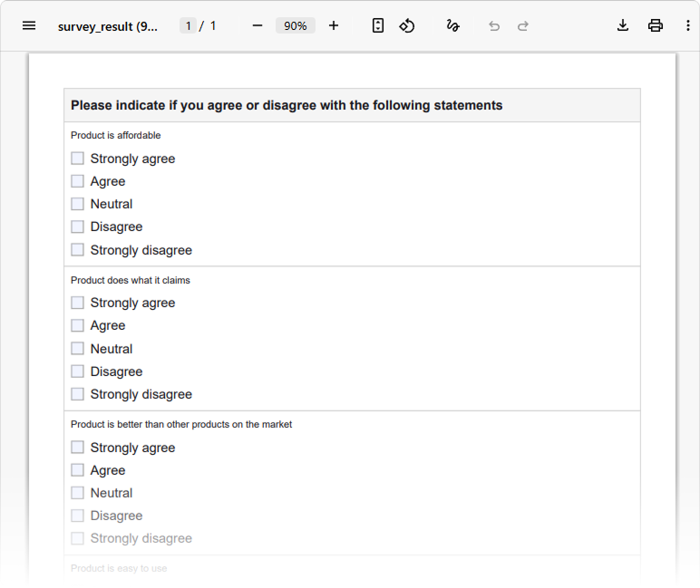
Task: Check Strongly agree under Product is affordable
Action: pyautogui.click(x=78, y=159)
